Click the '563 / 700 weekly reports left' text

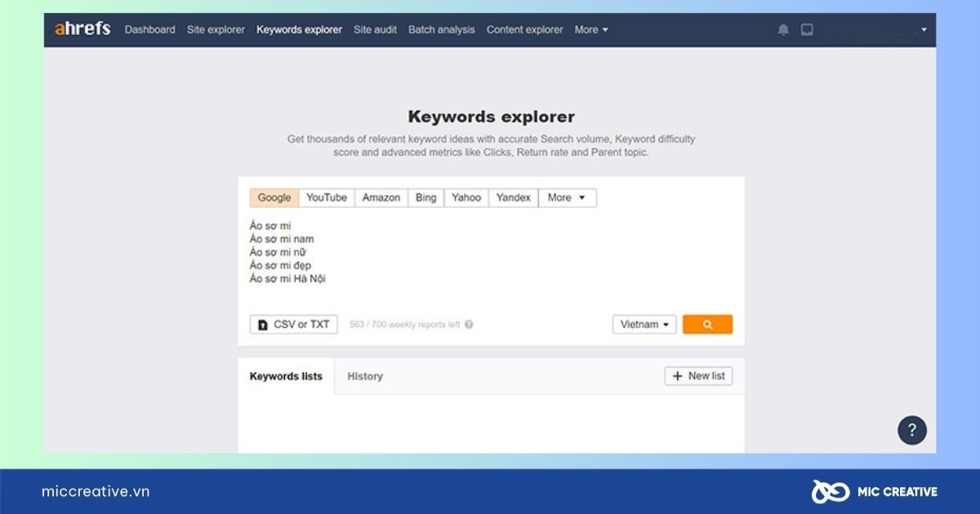(404, 325)
